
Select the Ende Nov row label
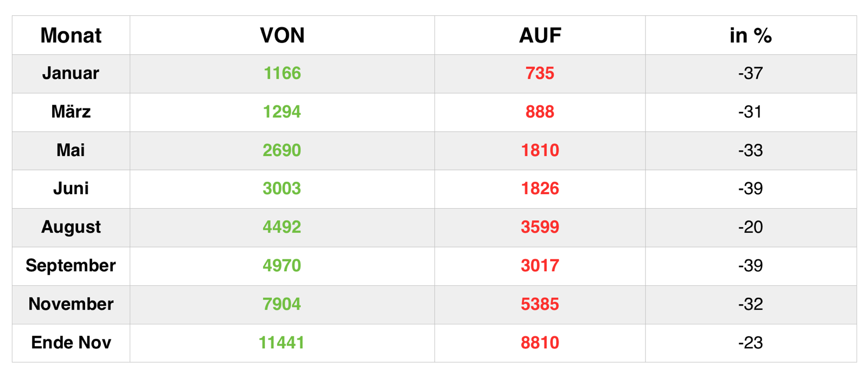71,343
